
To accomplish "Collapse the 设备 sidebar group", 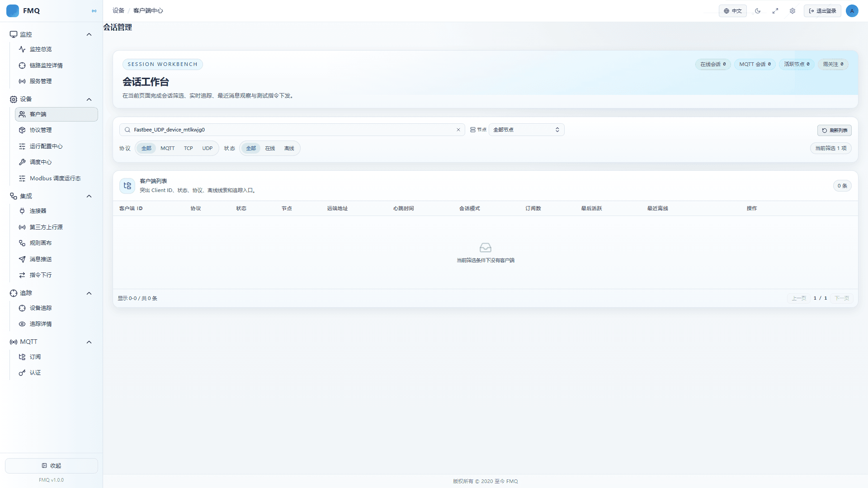I will point(89,99).
